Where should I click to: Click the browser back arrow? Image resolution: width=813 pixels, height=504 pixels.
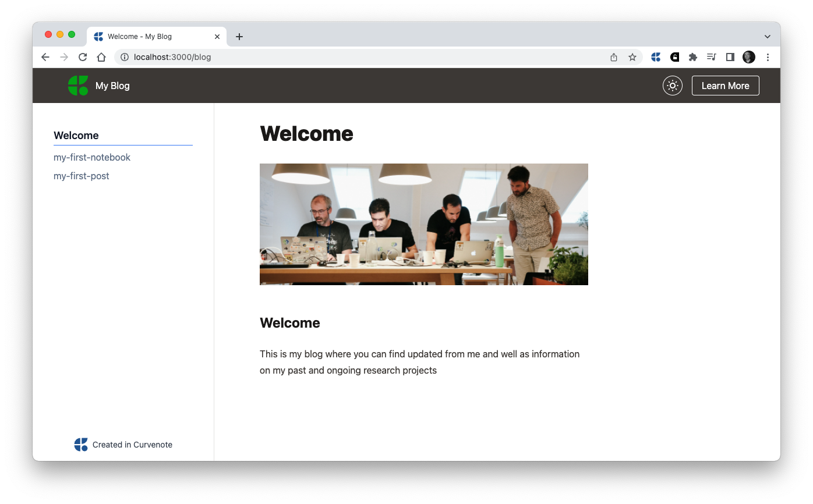point(45,57)
